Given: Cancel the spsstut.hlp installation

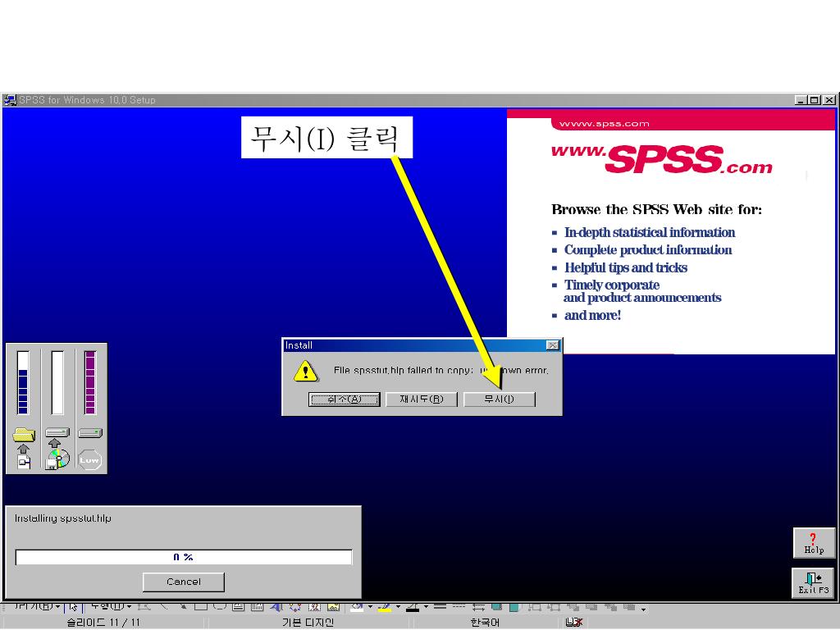Looking at the screenshot, I should [x=184, y=582].
